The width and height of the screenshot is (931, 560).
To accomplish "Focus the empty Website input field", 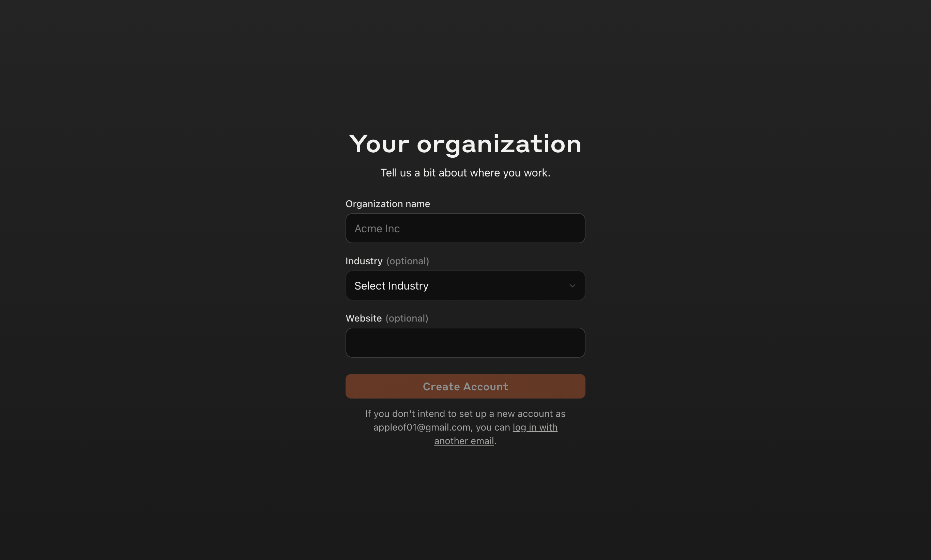I will tap(465, 343).
